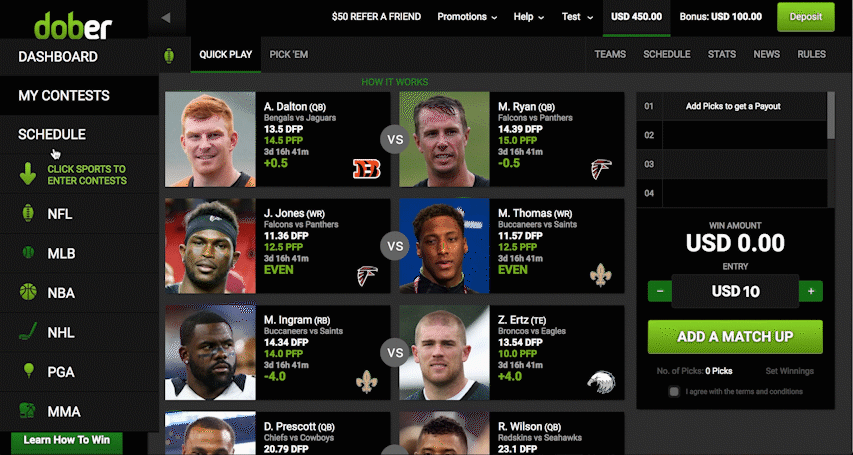Click the green Deposit button

pyautogui.click(x=806, y=17)
